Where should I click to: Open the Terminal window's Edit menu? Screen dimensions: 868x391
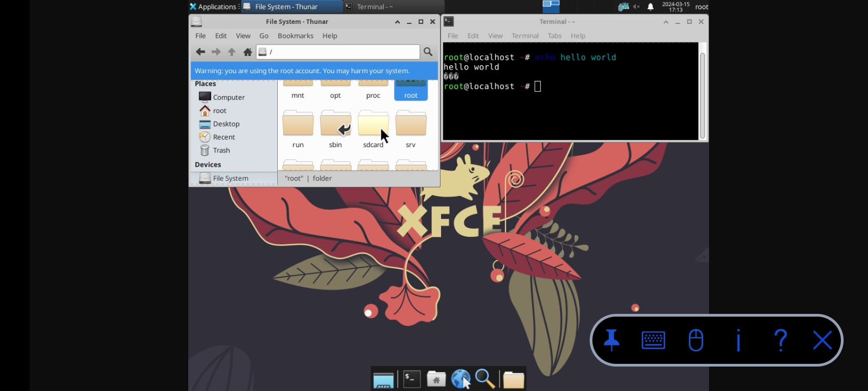pyautogui.click(x=473, y=36)
